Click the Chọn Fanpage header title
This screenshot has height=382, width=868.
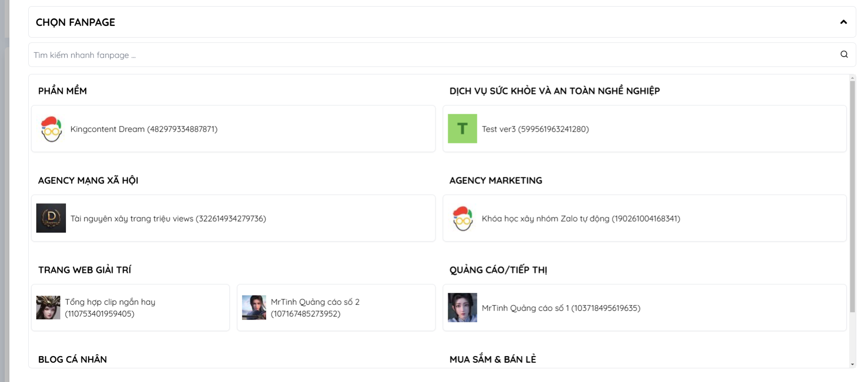(75, 22)
